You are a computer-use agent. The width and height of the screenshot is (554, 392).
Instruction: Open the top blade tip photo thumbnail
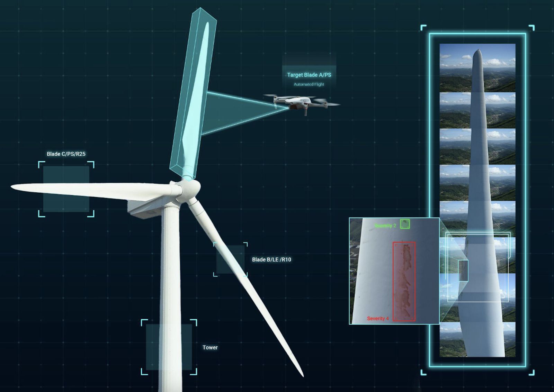(477, 67)
